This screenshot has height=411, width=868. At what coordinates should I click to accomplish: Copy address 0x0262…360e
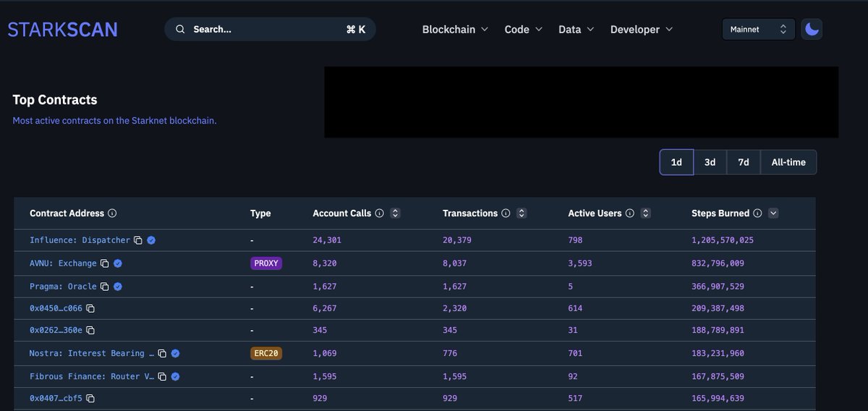coord(90,330)
